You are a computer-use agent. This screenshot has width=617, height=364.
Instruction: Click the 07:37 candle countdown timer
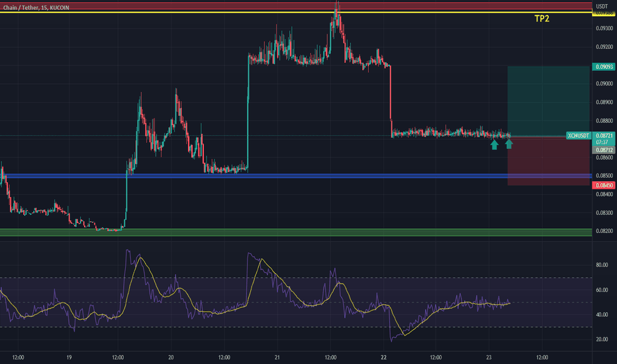(602, 142)
